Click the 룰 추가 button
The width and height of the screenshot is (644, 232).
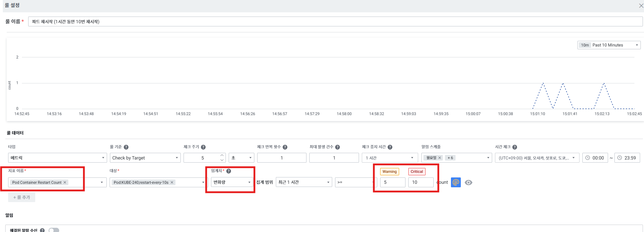click(21, 197)
